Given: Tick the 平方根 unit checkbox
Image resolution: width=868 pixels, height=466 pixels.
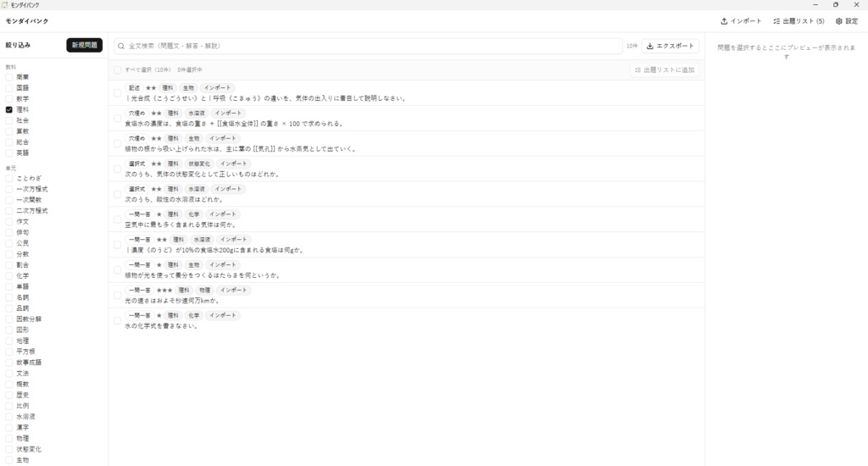Looking at the screenshot, I should point(8,352).
